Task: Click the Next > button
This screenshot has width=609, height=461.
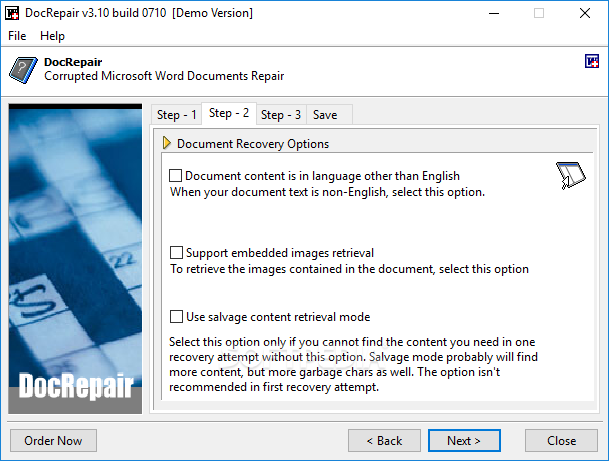Action: point(464,440)
